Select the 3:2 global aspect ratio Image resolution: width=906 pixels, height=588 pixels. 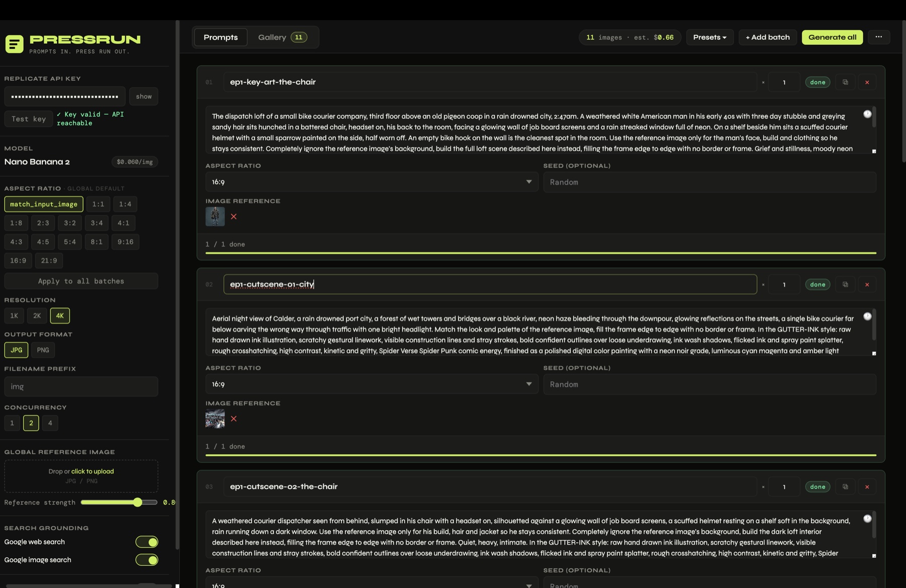click(70, 223)
